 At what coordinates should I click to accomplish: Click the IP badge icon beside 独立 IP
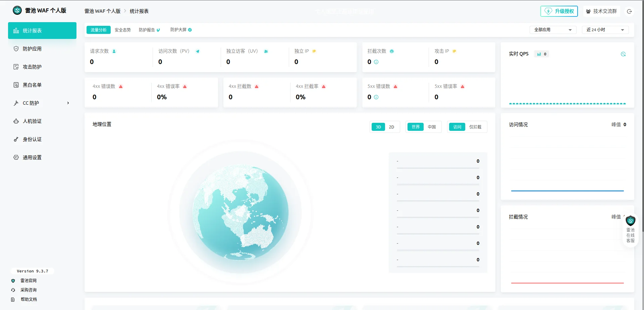[314, 51]
